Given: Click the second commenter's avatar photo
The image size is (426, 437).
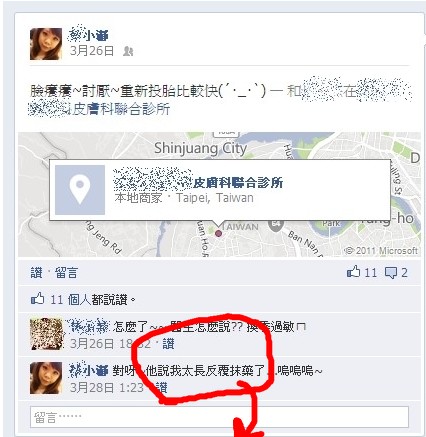Looking at the screenshot, I should [46, 378].
